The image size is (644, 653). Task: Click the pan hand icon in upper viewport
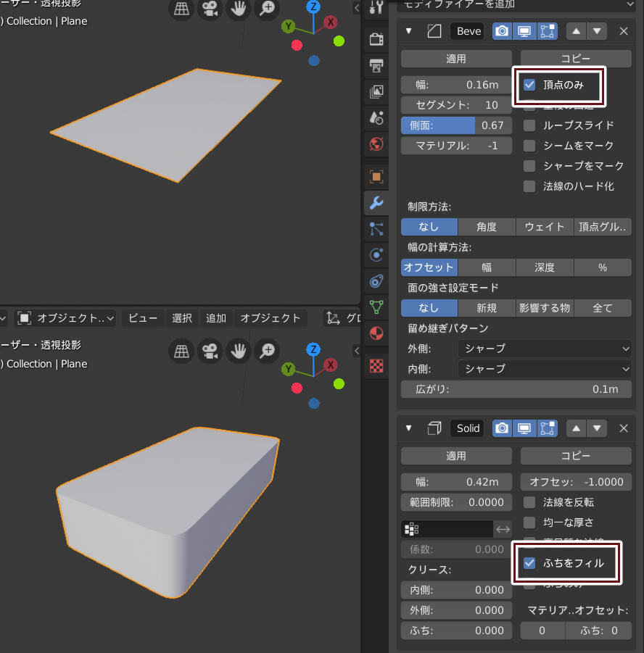point(239,8)
